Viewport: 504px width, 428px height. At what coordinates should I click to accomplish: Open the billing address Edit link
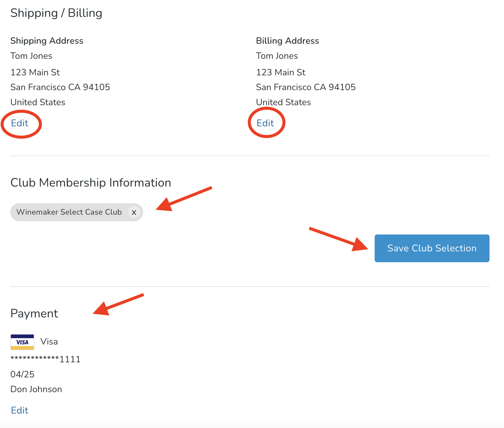[x=265, y=123]
